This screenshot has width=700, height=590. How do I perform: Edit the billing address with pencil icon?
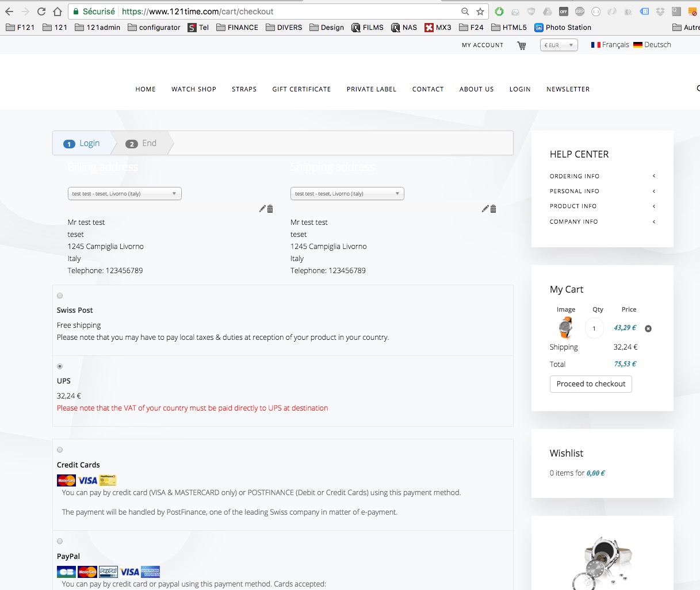(x=262, y=209)
